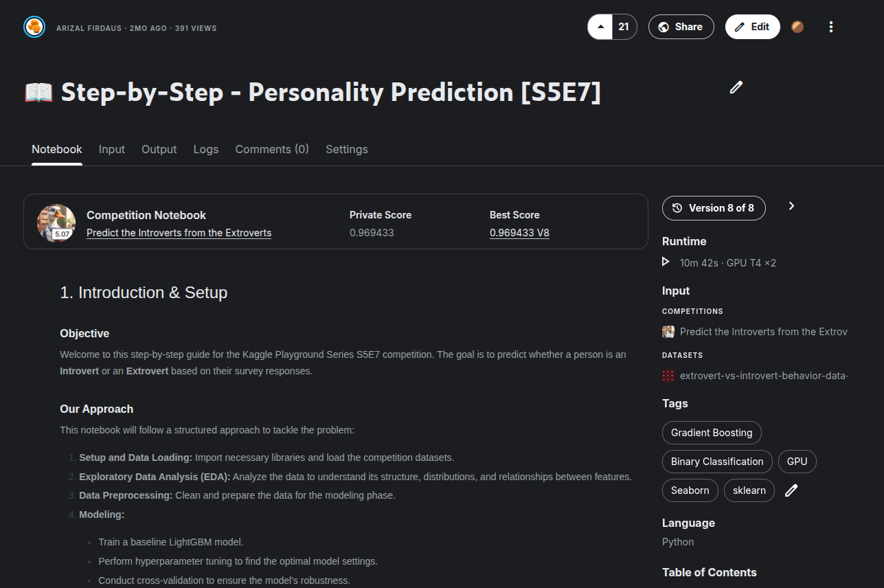Open the version history clock icon
Image resolution: width=884 pixels, height=588 pixels.
[x=677, y=207]
